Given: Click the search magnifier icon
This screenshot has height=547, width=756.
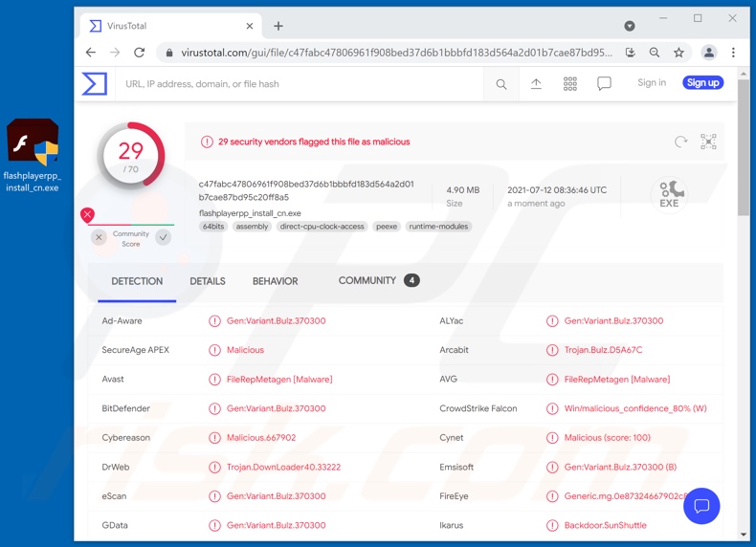Looking at the screenshot, I should [500, 84].
